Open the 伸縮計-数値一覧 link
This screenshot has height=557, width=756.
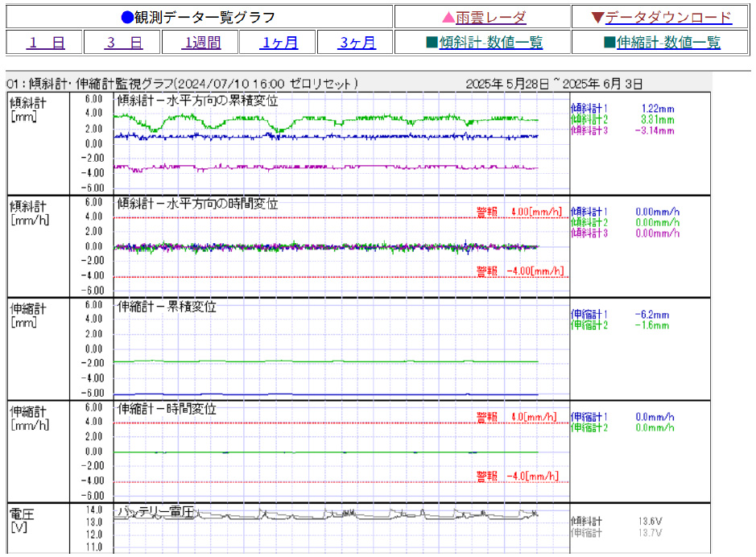point(668,43)
